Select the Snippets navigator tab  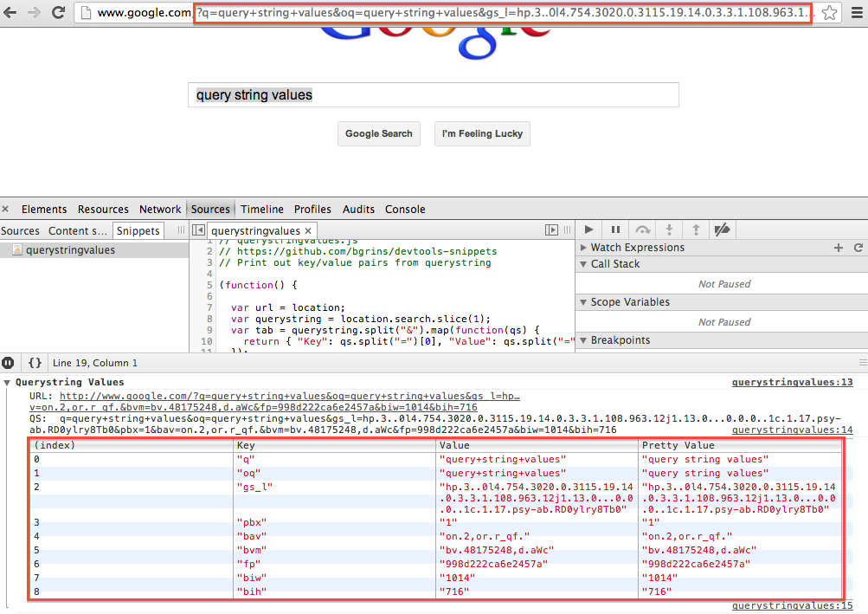click(138, 230)
